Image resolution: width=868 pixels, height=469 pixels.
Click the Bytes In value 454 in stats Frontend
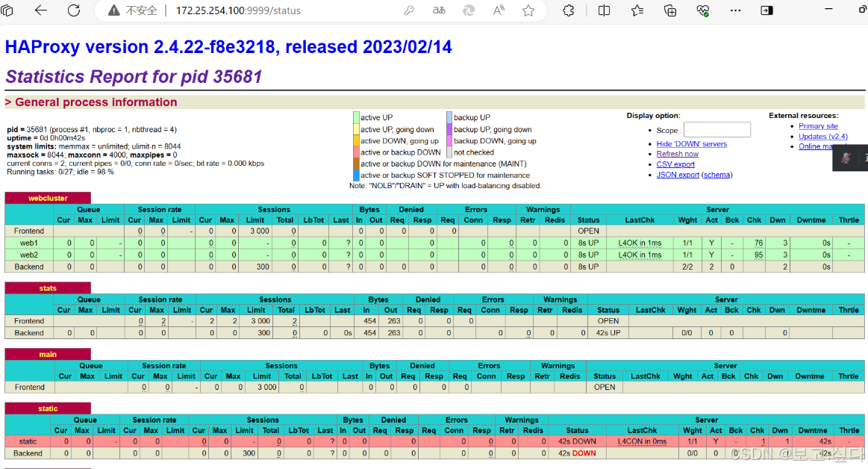coord(369,321)
